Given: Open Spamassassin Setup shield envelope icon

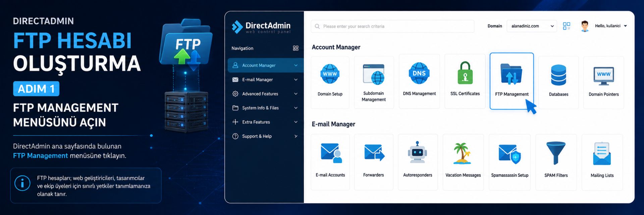Looking at the screenshot, I should click(509, 154).
